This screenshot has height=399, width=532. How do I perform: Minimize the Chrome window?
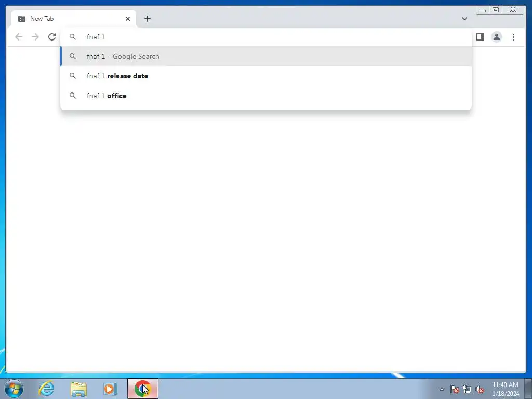483,10
